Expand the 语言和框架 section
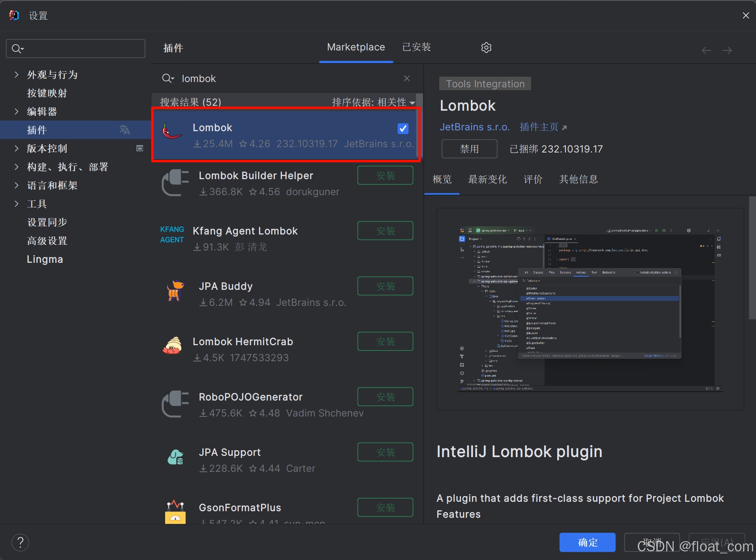Image resolution: width=756 pixels, height=560 pixels. [16, 185]
